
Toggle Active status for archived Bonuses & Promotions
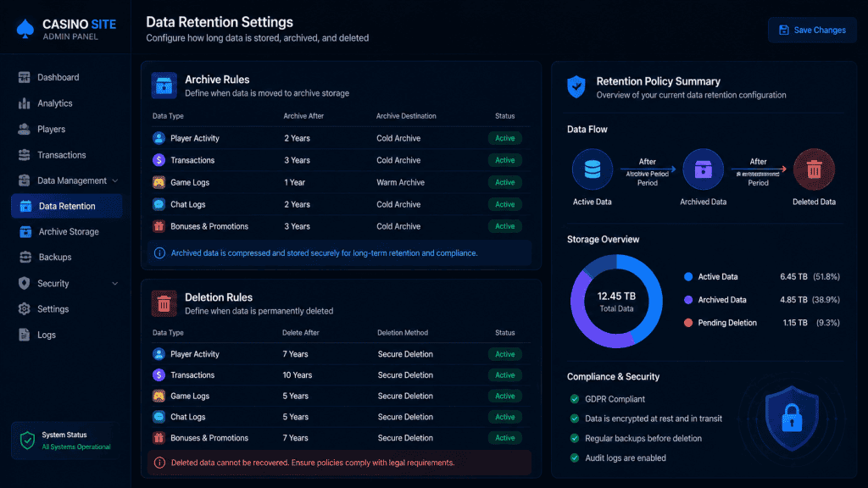pos(505,226)
